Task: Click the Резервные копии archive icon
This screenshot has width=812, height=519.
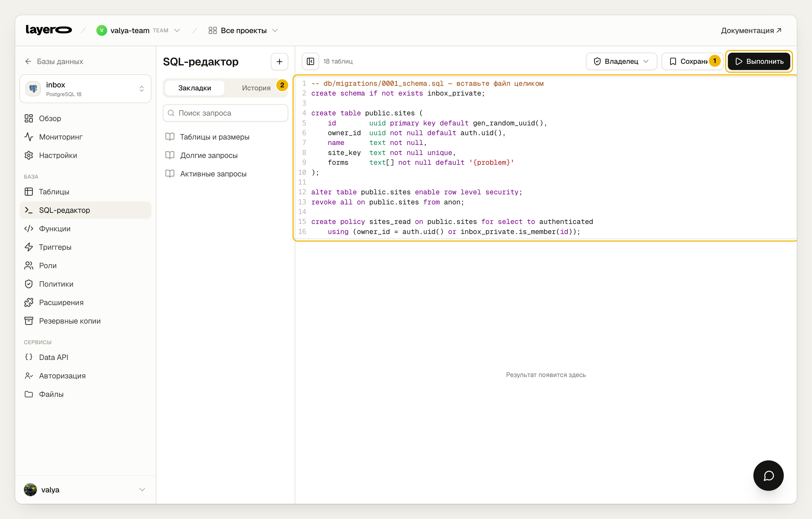Action: click(29, 321)
